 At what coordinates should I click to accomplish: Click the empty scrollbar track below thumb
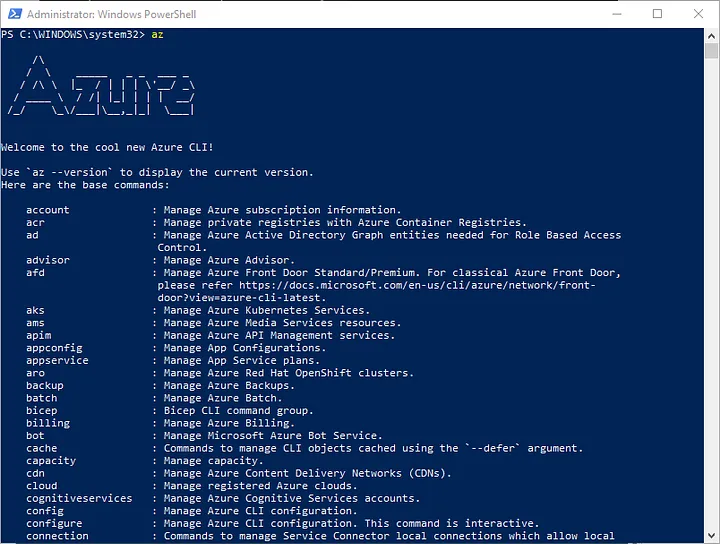[x=711, y=300]
